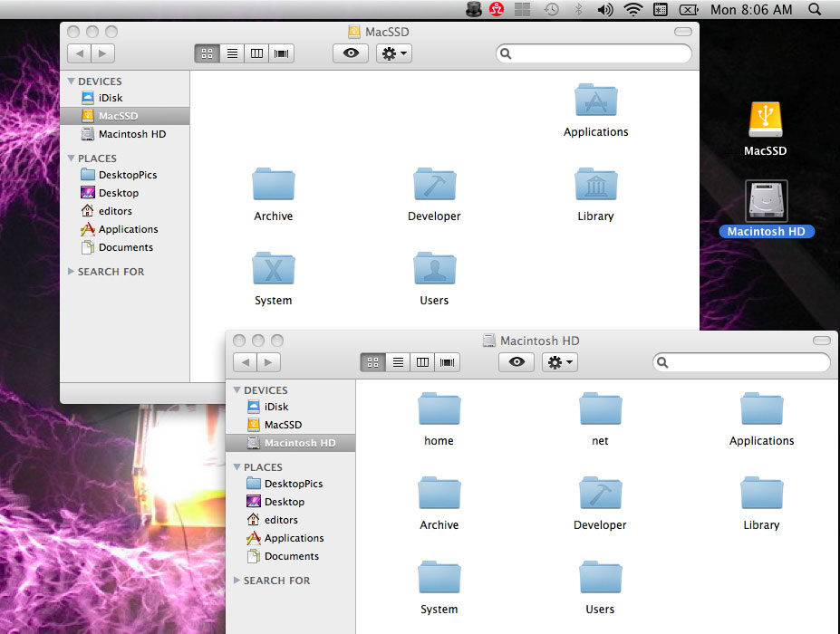The width and height of the screenshot is (840, 634).
Task: Switch MacSSD window to list view
Action: 232,53
